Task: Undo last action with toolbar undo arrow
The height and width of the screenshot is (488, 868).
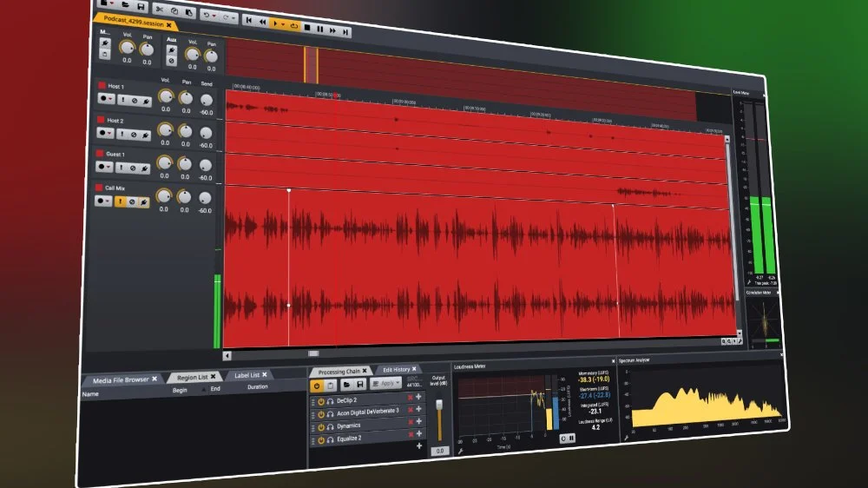Action: [x=207, y=15]
